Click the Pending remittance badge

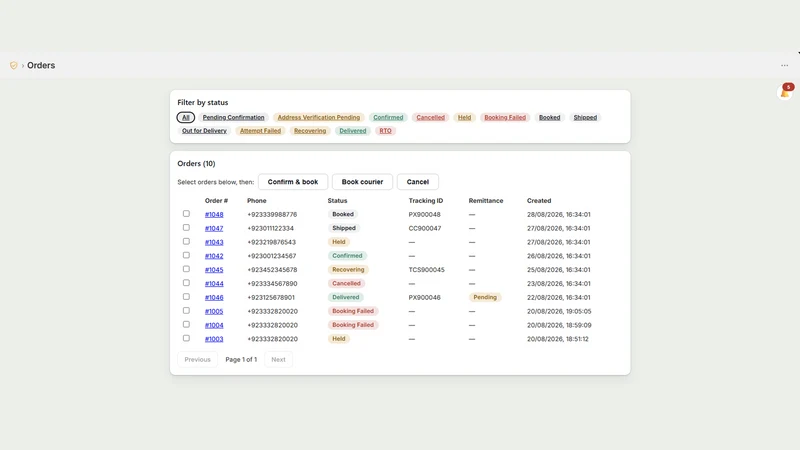pyautogui.click(x=485, y=297)
